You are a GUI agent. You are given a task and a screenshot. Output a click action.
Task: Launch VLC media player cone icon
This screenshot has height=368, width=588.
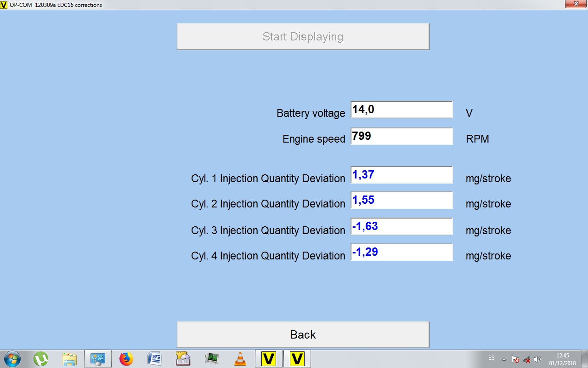(240, 359)
